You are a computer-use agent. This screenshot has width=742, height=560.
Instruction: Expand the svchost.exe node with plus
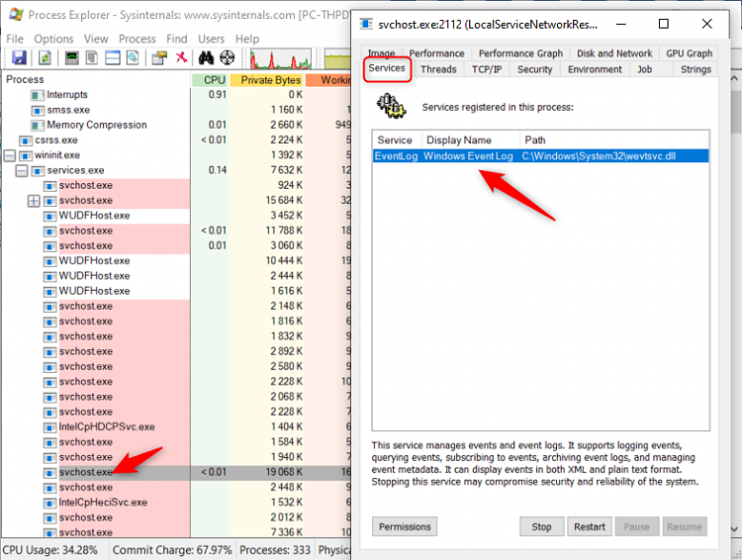(34, 201)
